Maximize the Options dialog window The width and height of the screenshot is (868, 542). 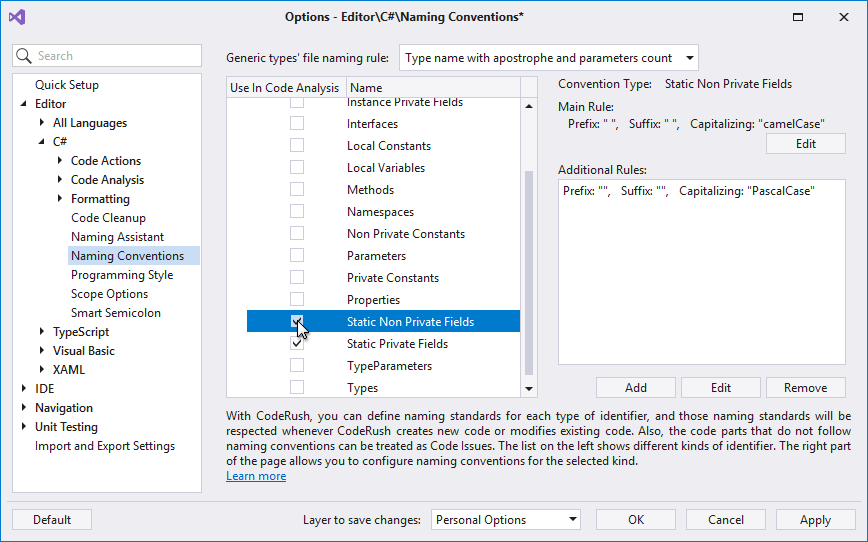point(798,17)
